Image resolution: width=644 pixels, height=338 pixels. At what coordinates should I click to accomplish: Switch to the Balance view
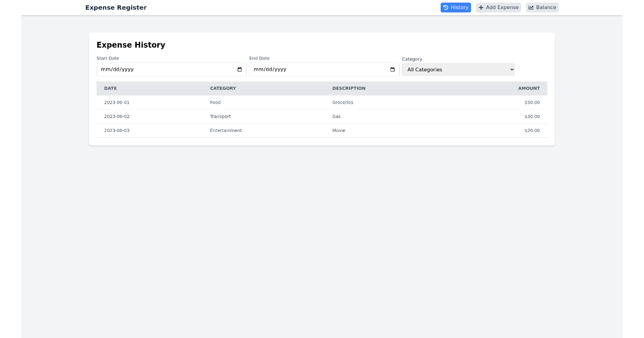coord(542,7)
